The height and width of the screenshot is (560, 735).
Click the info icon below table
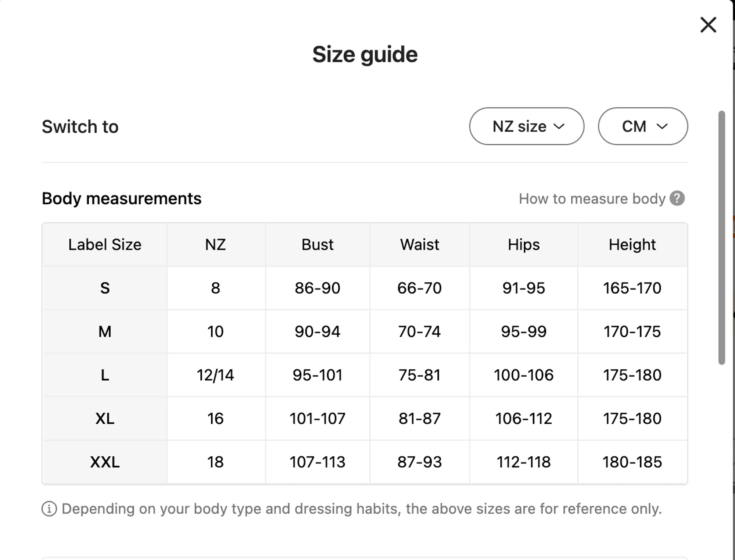click(x=49, y=509)
